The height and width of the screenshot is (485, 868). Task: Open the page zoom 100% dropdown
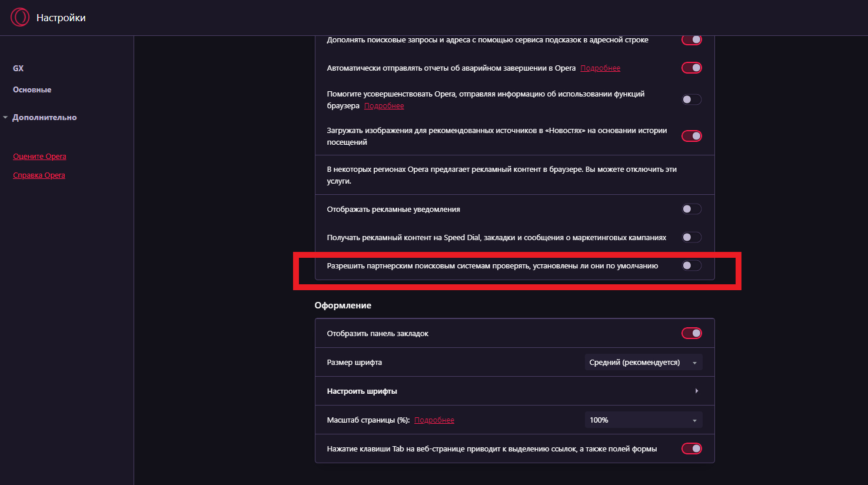pyautogui.click(x=643, y=420)
